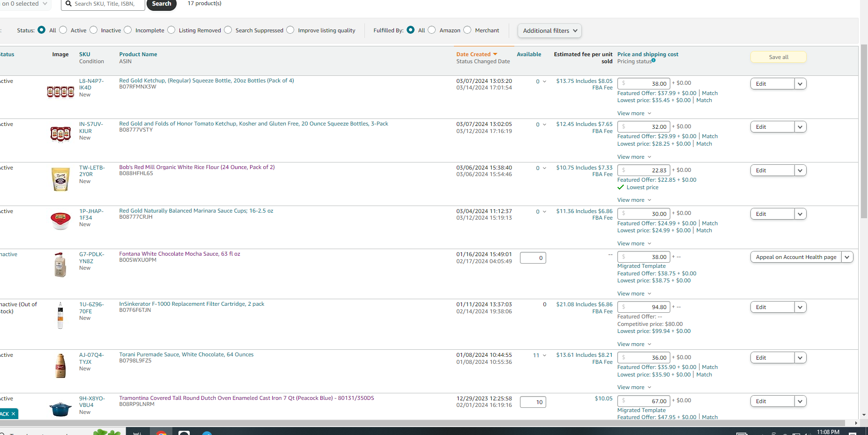Sort by the Available column header
This screenshot has width=868, height=435.
tap(529, 54)
